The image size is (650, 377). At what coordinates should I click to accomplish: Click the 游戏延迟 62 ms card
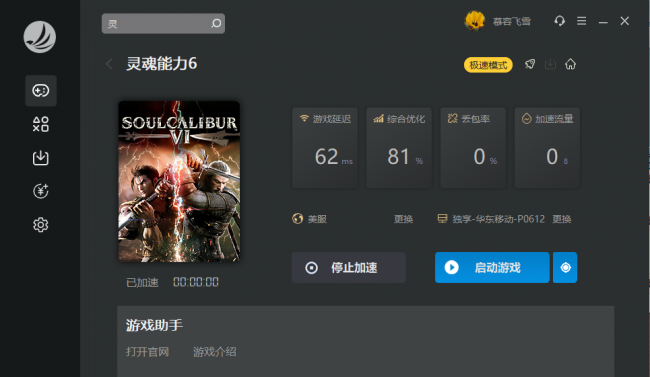pyautogui.click(x=325, y=148)
